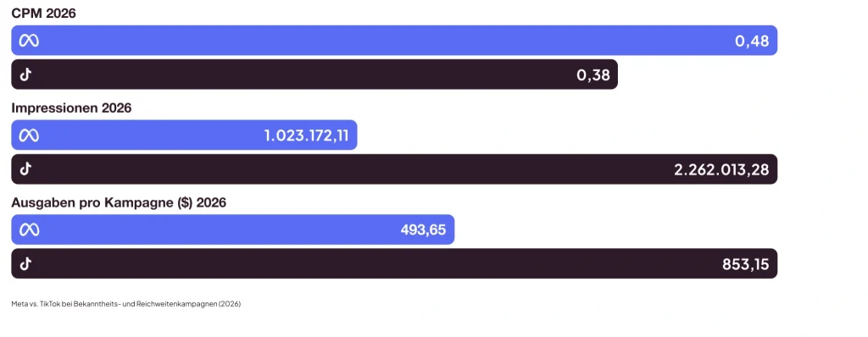Click the Meta logo in CPM bar
The image size is (868, 337).
click(29, 41)
